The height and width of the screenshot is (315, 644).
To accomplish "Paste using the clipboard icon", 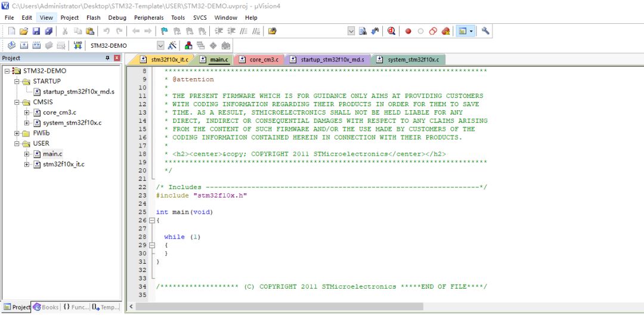I will pyautogui.click(x=90, y=31).
